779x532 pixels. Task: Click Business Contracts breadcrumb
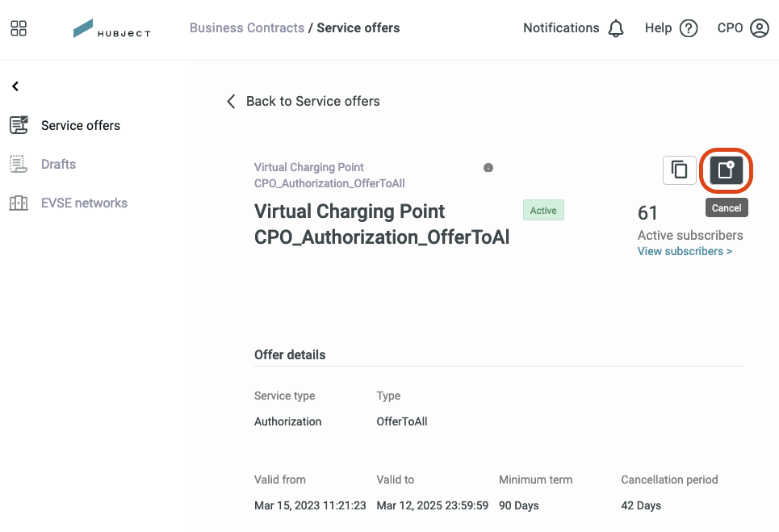[x=247, y=27]
